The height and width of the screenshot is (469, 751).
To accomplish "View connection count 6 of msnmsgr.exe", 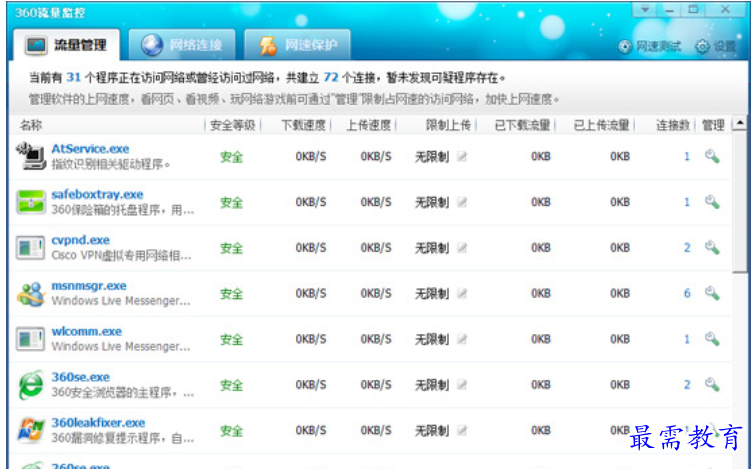I will click(687, 293).
